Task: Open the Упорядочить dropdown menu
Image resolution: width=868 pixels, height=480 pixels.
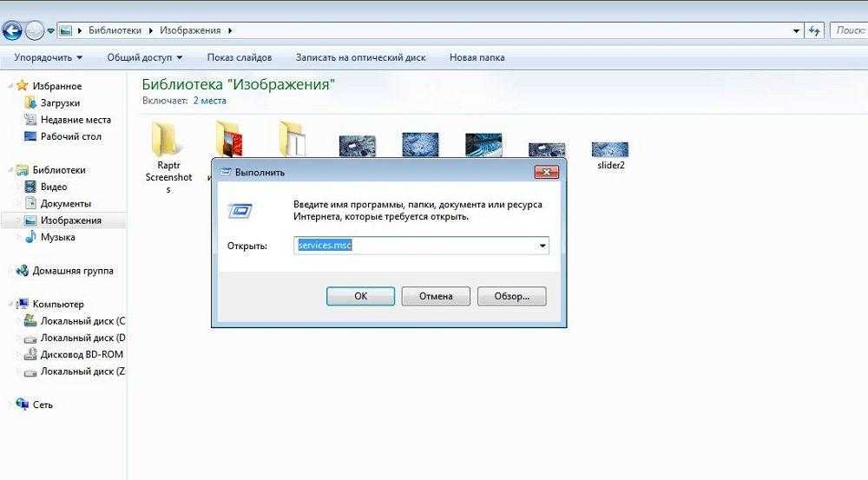Action: [x=49, y=57]
